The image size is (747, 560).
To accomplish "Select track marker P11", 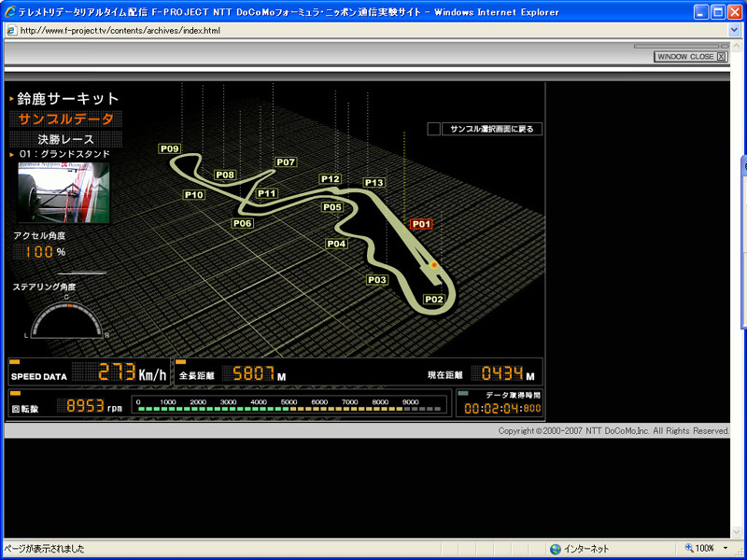I will pos(267,193).
